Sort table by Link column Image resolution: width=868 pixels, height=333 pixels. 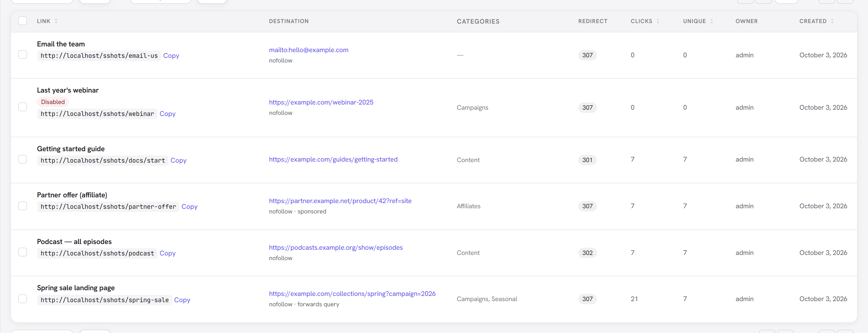tap(47, 21)
